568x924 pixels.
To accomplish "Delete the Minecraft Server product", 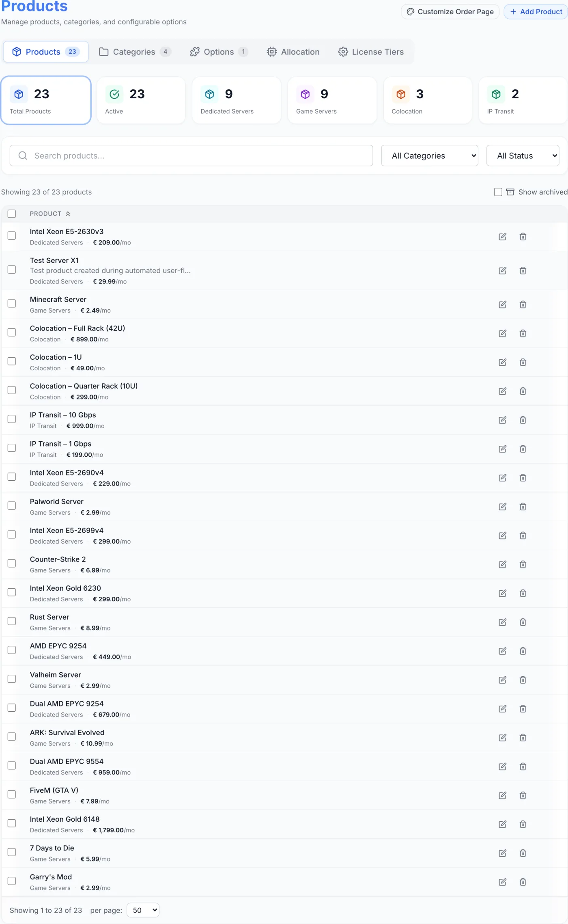I will click(x=523, y=304).
